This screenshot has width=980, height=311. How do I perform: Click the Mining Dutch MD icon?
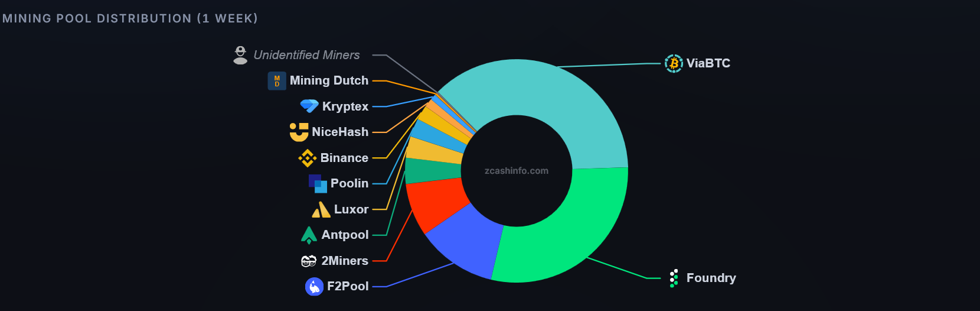(x=277, y=81)
